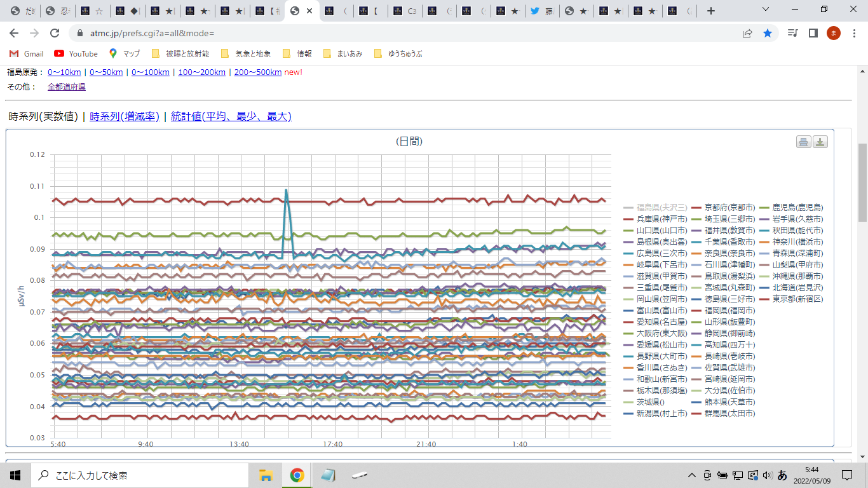Switch to Chrome on the taskbar

coord(297,475)
